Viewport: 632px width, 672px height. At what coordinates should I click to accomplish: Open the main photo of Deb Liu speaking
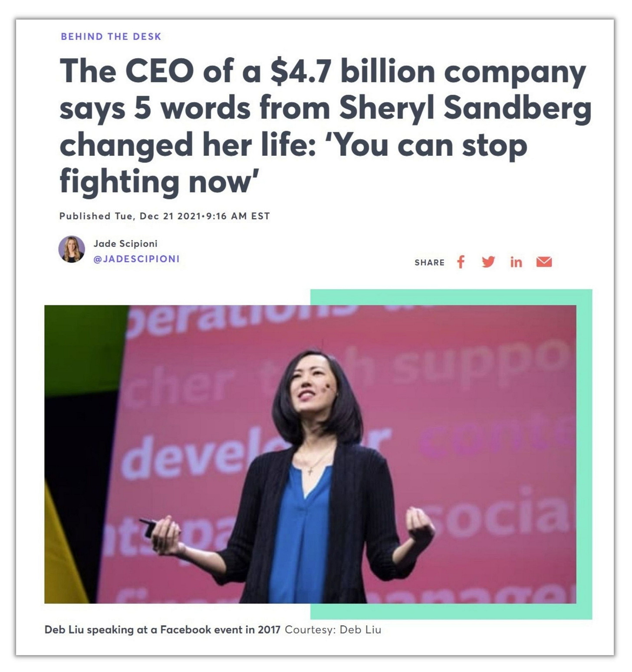310,454
